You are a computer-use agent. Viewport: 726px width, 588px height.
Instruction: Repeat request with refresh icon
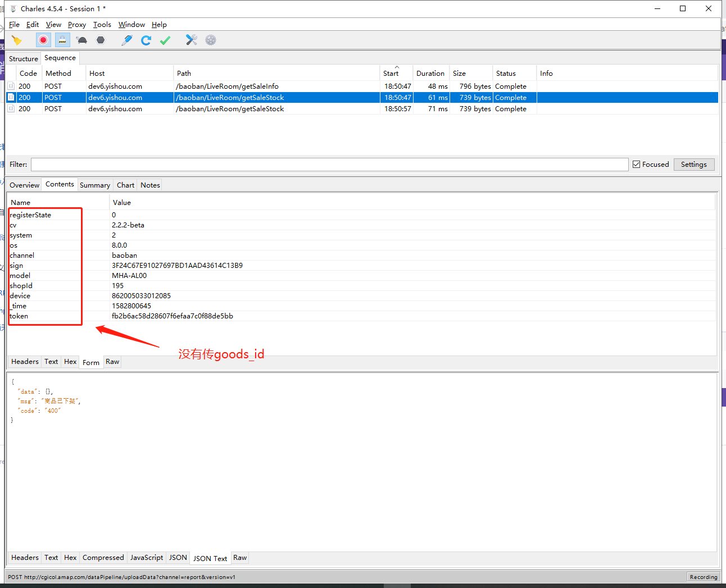[146, 40]
